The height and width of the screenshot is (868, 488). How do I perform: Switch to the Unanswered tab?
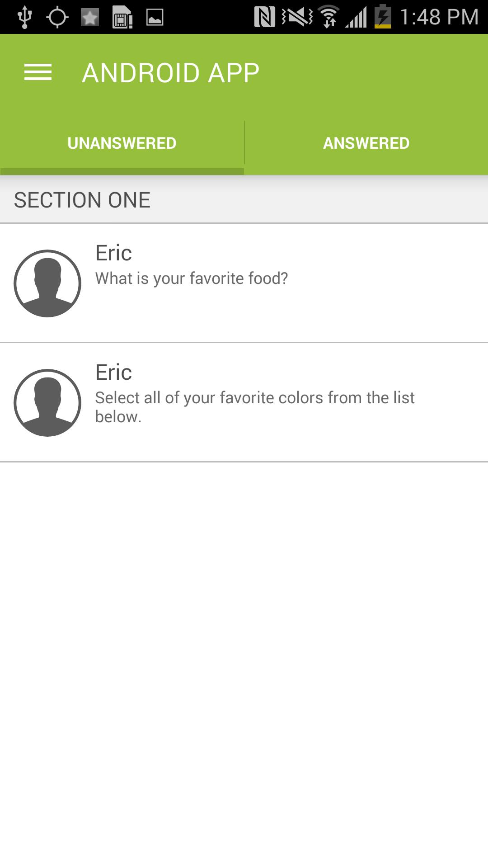pos(122,143)
